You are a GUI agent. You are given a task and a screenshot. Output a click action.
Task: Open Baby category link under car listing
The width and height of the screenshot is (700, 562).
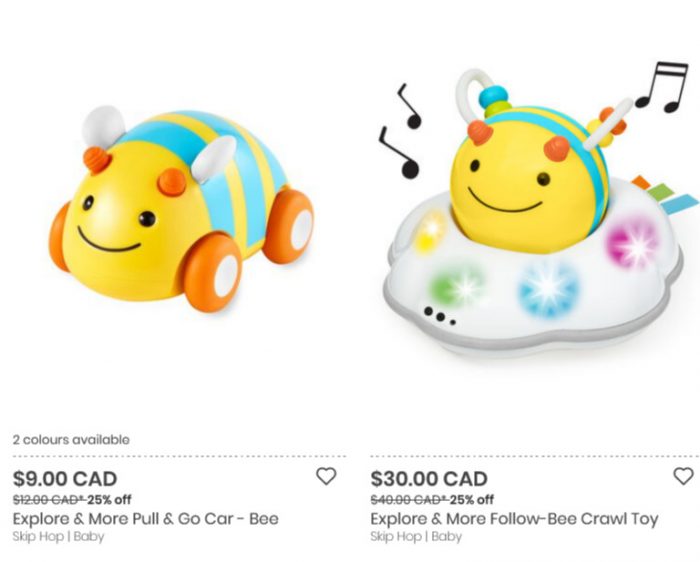tap(88, 536)
